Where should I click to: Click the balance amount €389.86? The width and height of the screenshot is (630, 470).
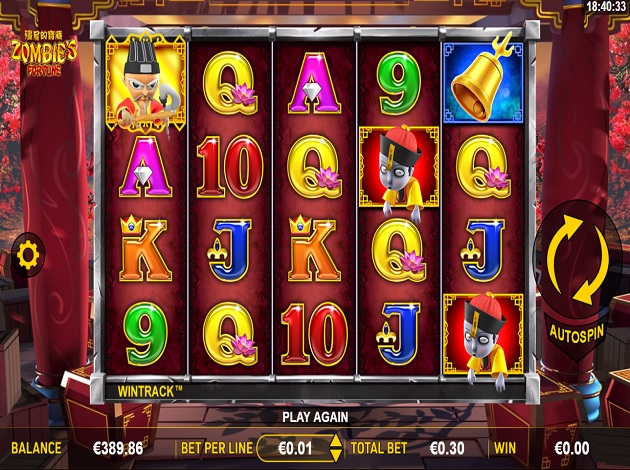pos(118,448)
